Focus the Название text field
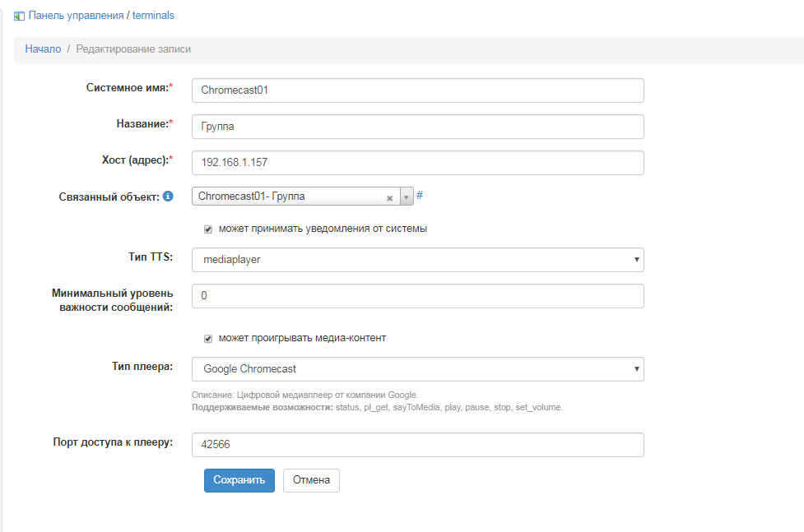 pos(417,127)
